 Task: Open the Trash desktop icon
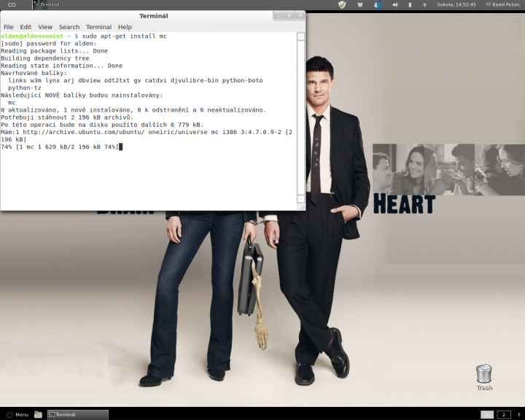point(484,378)
